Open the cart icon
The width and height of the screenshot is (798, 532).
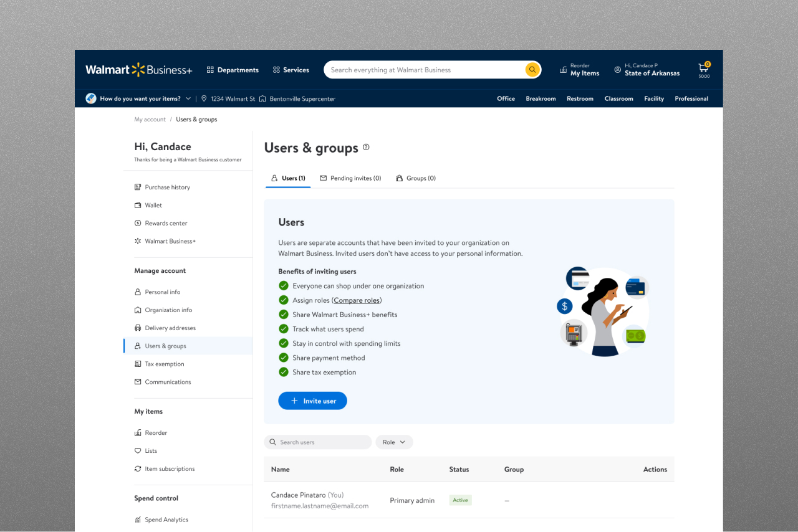(x=703, y=69)
